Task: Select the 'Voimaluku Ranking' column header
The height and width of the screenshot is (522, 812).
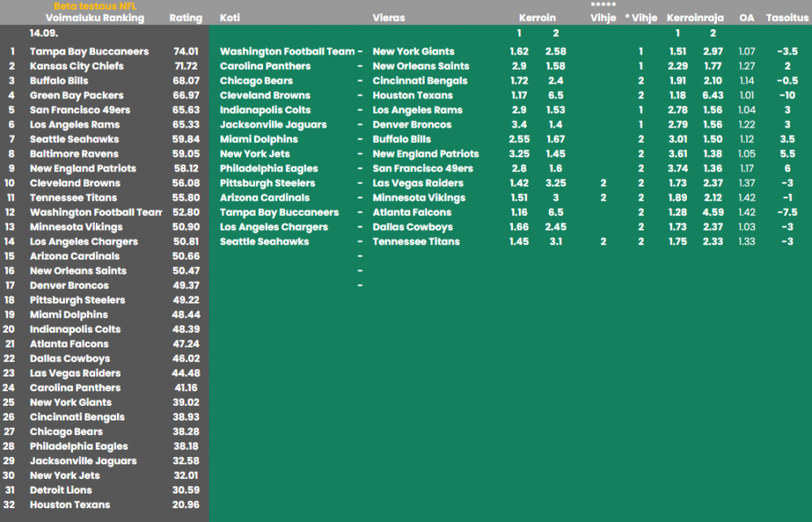Action: [95, 18]
